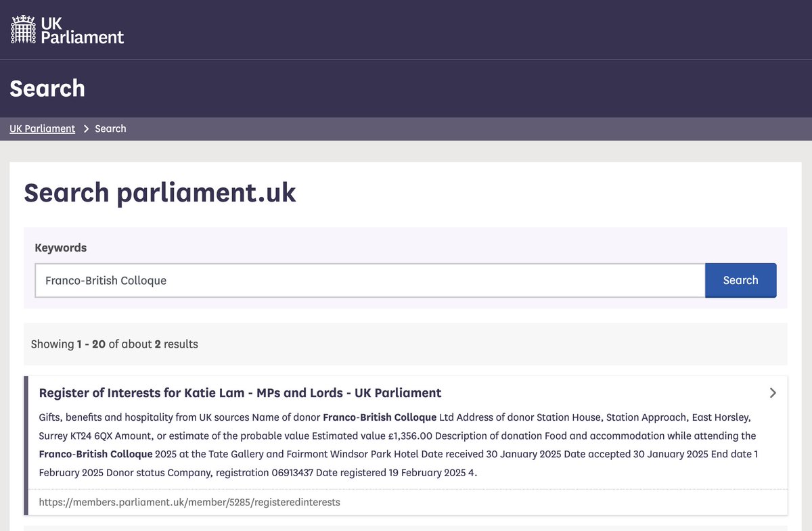Open Register of Interests for Katie Lam result
The height and width of the screenshot is (531, 812).
240,393
